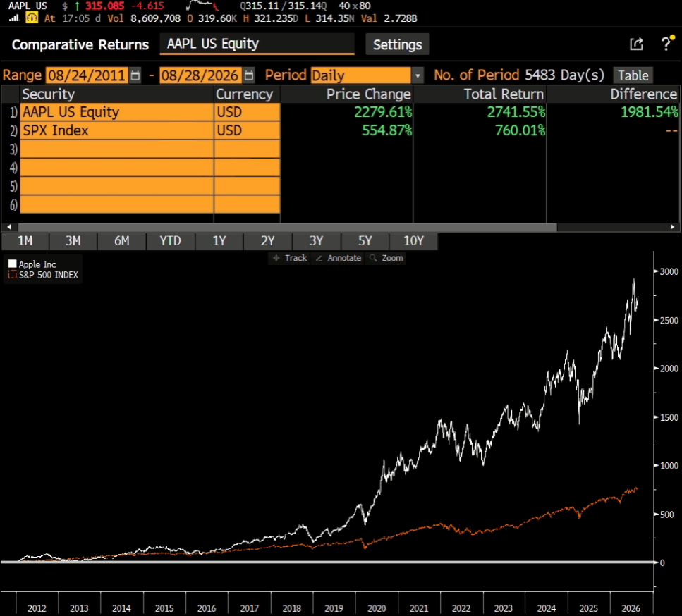Click the last price 315.085
Screen dimensions: 682x616
click(x=104, y=6)
